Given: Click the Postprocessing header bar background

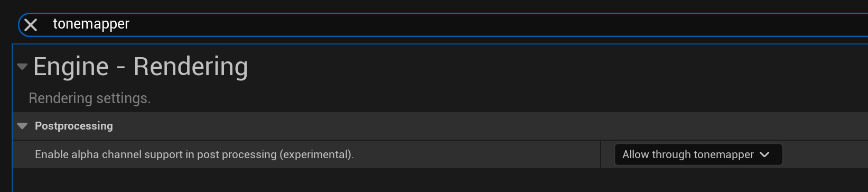Looking at the screenshot, I should pos(475,126).
